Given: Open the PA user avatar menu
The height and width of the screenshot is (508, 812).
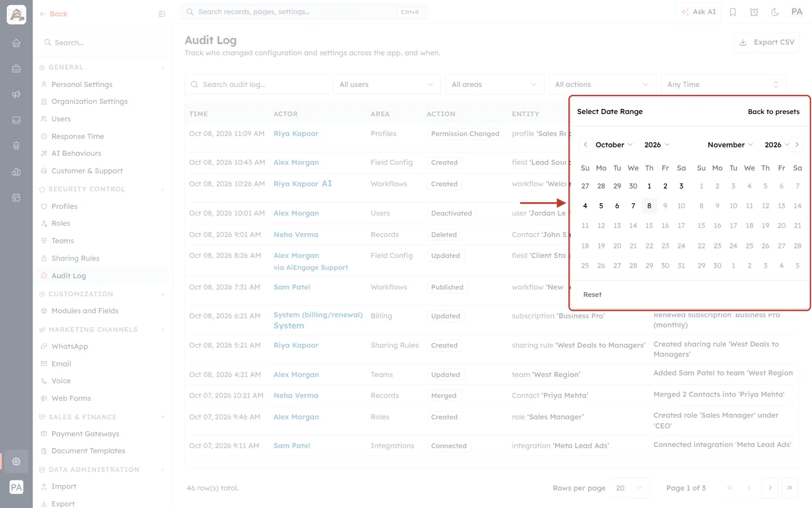Looking at the screenshot, I should point(797,12).
